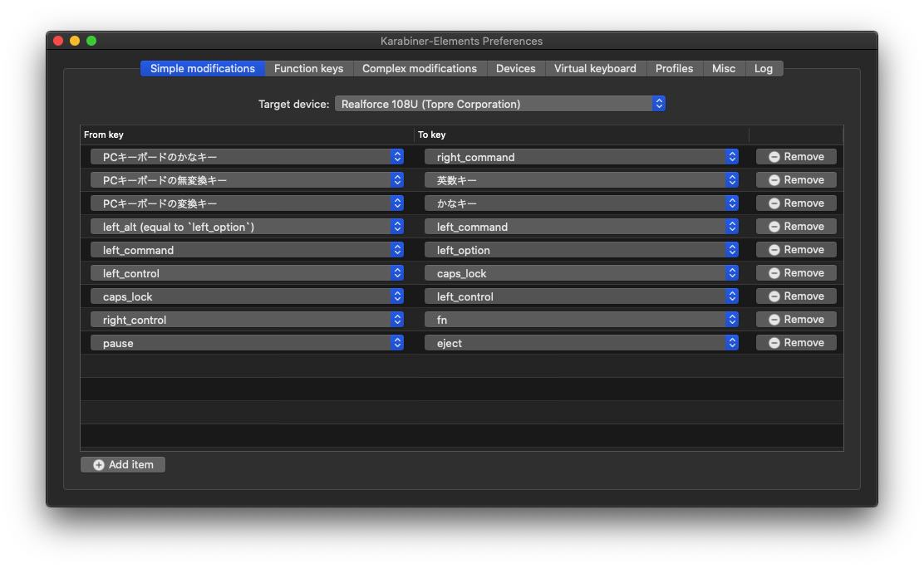Select the Devices tab
The height and width of the screenshot is (568, 924).
pyautogui.click(x=516, y=68)
